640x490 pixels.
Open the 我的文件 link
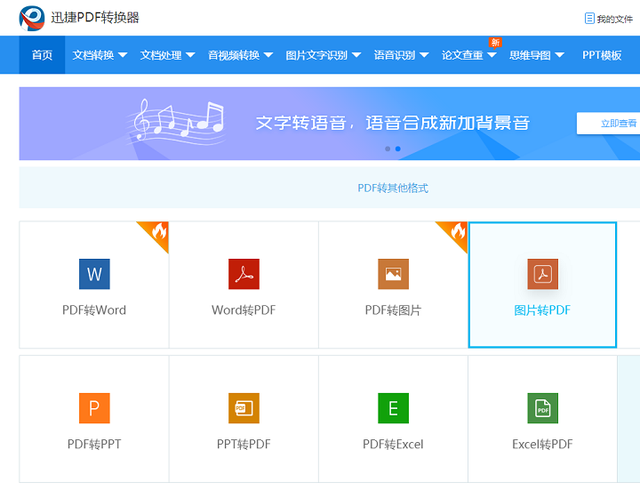pos(615,19)
